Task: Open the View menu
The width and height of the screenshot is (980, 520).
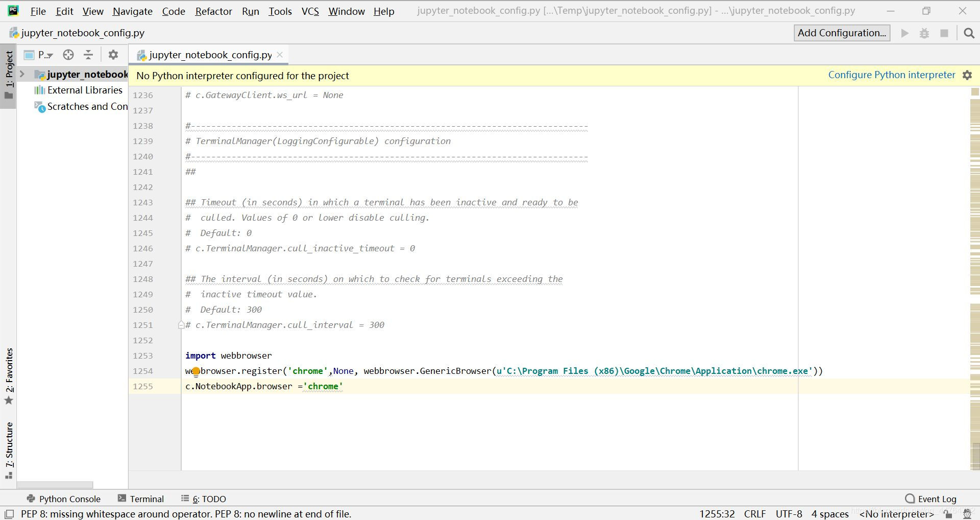Action: pyautogui.click(x=93, y=11)
